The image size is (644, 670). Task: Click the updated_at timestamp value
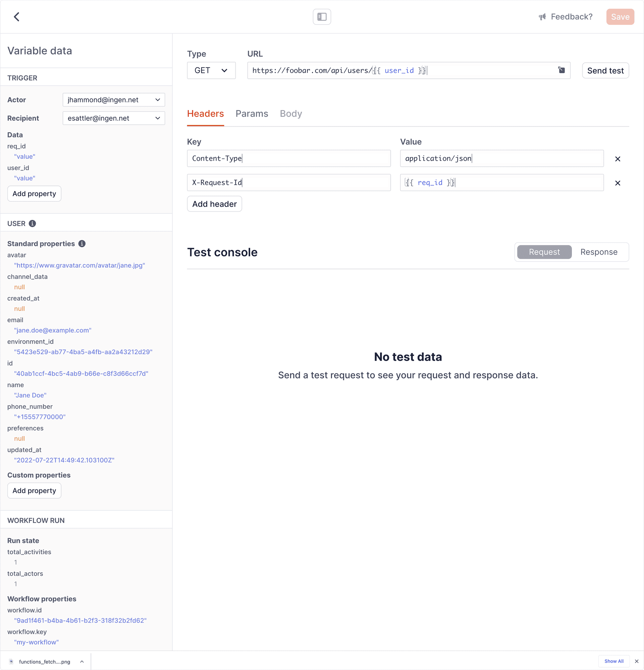pos(64,460)
